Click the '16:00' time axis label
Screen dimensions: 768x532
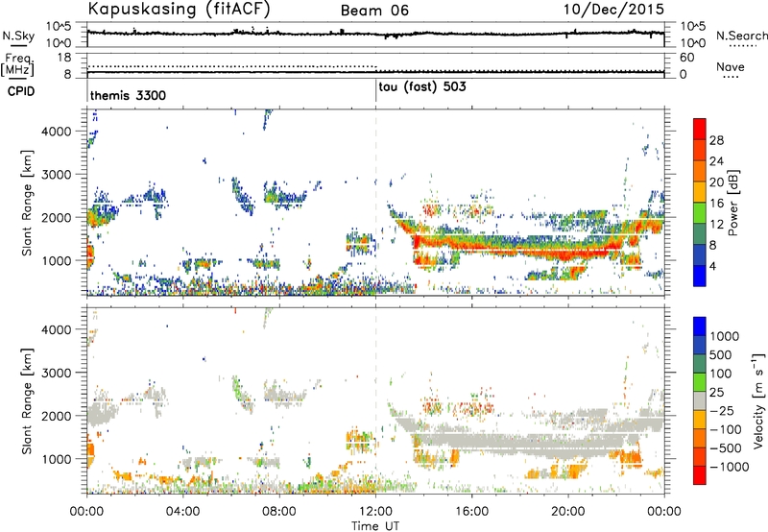[x=471, y=512]
